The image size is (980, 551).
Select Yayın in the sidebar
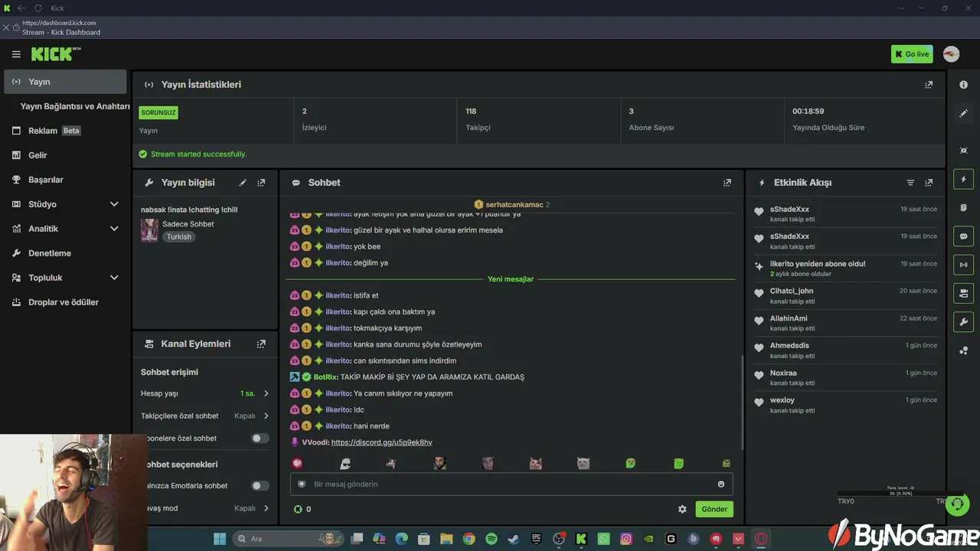coord(65,82)
